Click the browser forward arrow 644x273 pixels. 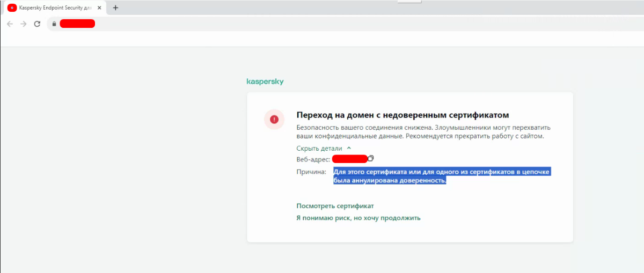click(x=23, y=24)
